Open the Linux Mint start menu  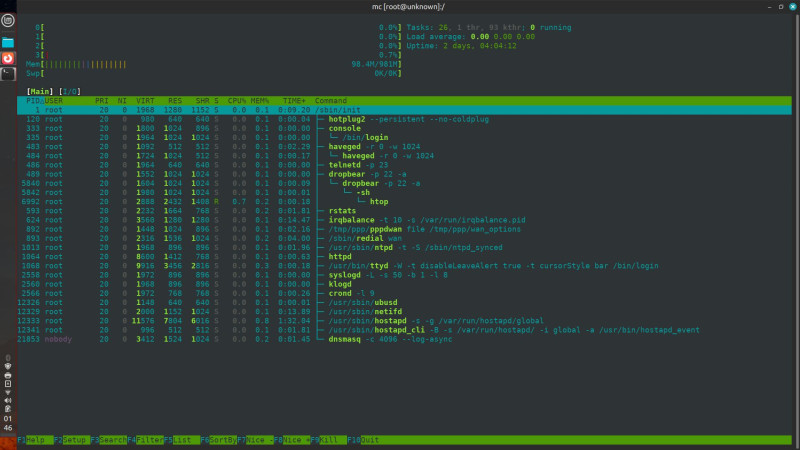pos(8,20)
